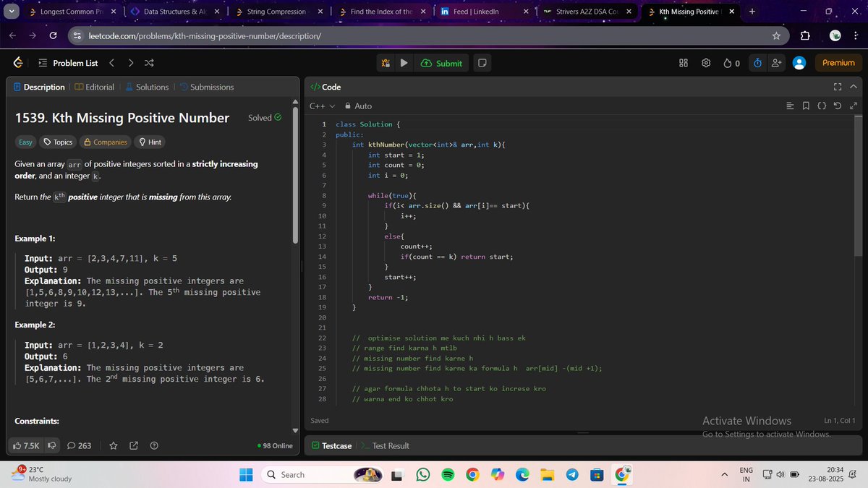Viewport: 868px width, 488px height.
Task: Switch to Strivers A2Z DSA Course tab
Action: 587,12
